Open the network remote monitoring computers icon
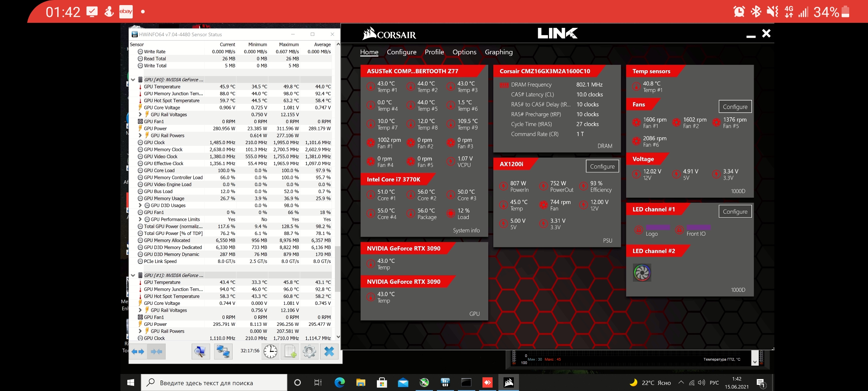The height and width of the screenshot is (391, 868). [x=223, y=352]
